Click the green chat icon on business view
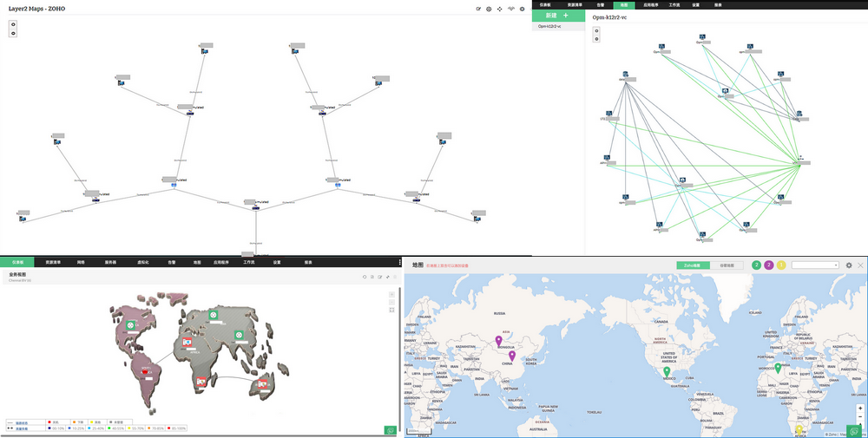The width and height of the screenshot is (868, 438). [x=390, y=429]
